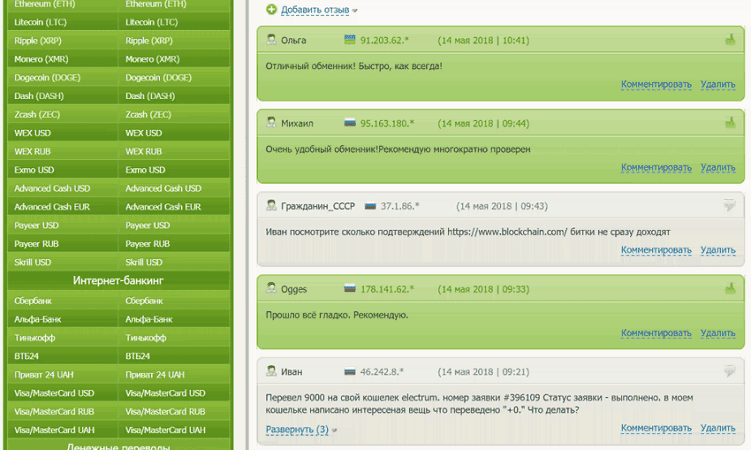Click the thumbs-up icon on Ольга's review
The width and height of the screenshot is (751, 450).
point(730,41)
